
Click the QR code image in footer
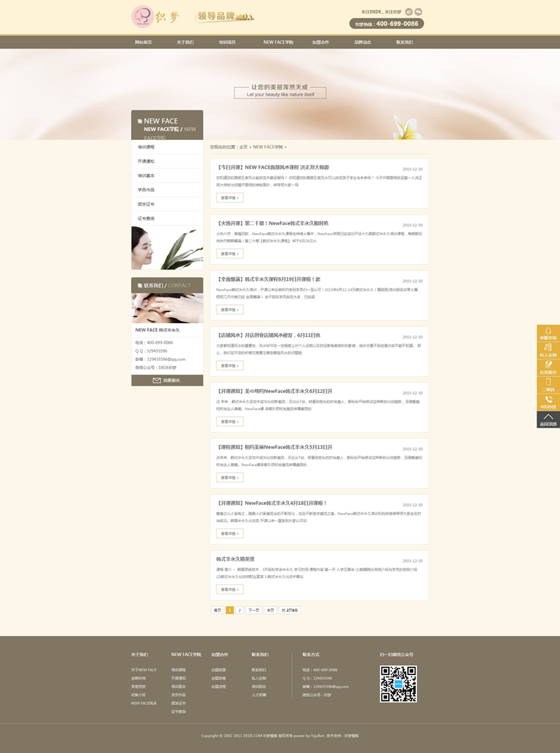[398, 684]
